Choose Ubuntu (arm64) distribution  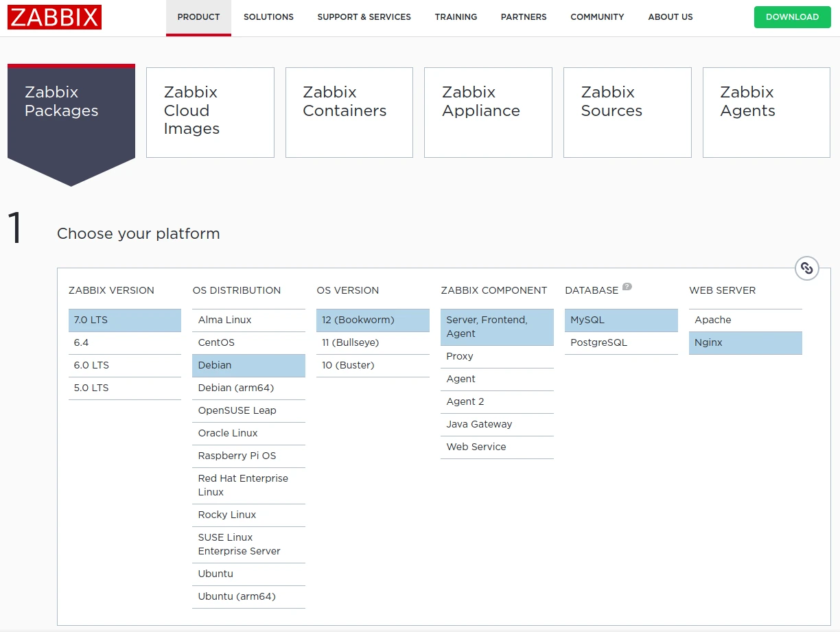point(249,597)
